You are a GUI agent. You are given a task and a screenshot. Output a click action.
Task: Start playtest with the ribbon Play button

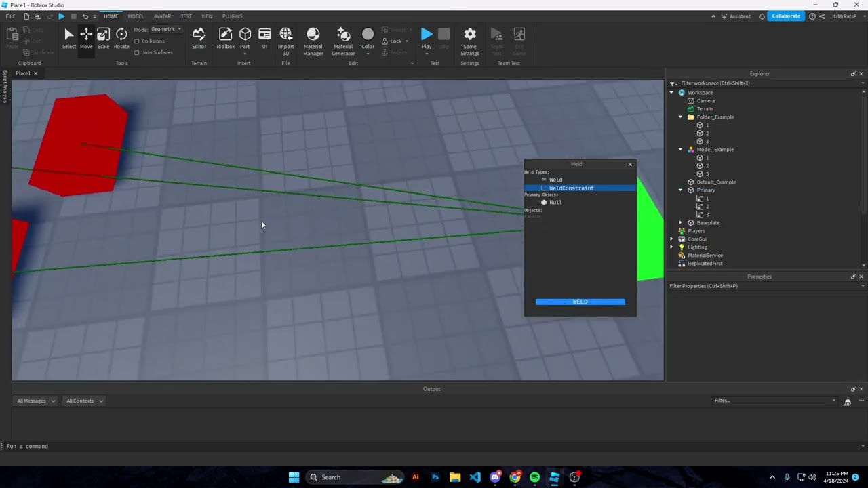click(427, 38)
